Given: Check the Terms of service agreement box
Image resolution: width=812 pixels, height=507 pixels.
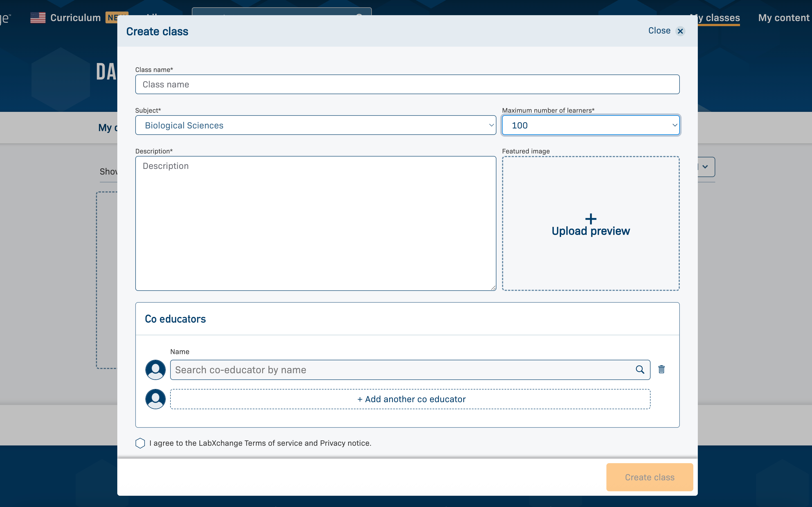Looking at the screenshot, I should (140, 443).
